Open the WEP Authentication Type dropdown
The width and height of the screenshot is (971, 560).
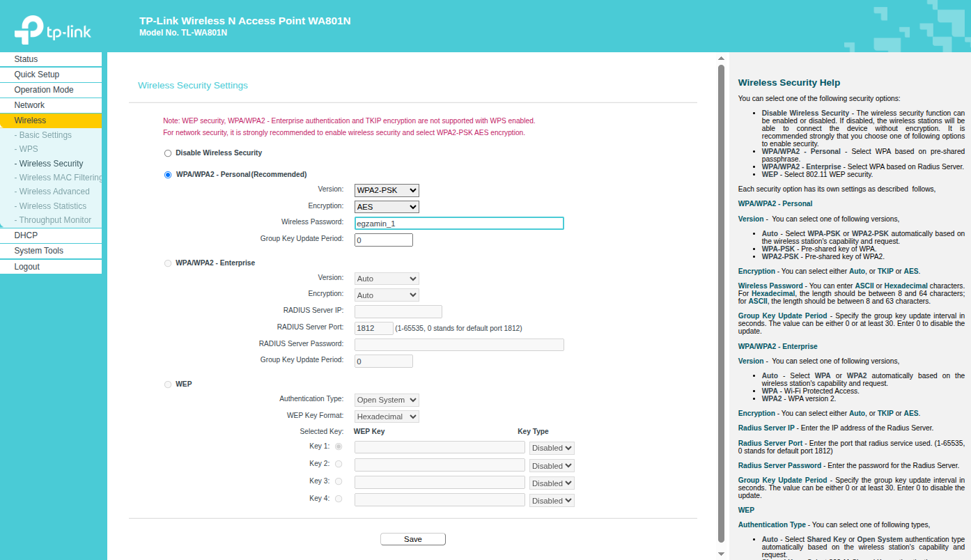[x=387, y=400]
